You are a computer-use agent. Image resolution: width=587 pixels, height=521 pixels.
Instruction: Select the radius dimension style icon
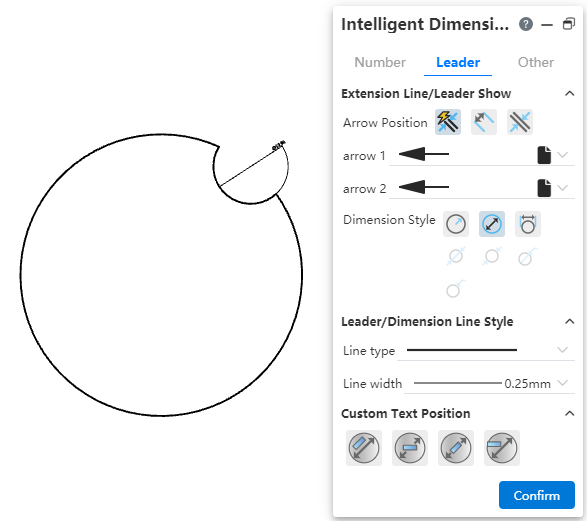pyautogui.click(x=456, y=224)
